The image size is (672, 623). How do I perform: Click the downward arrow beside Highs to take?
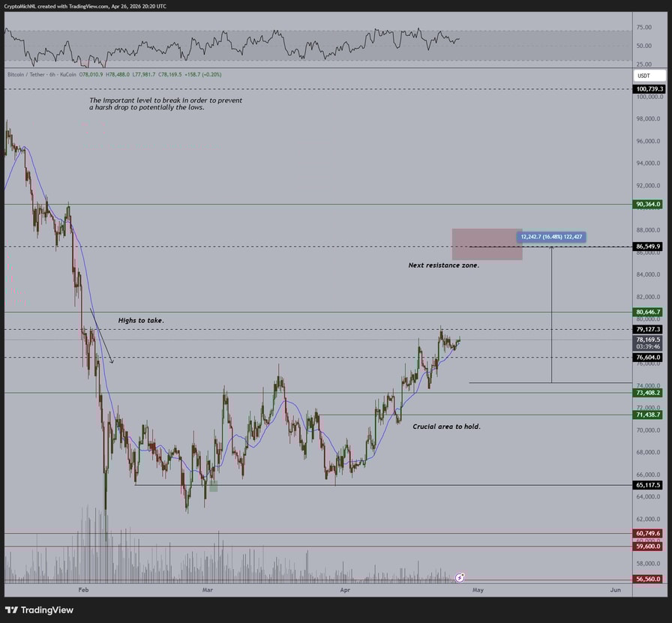(x=102, y=336)
